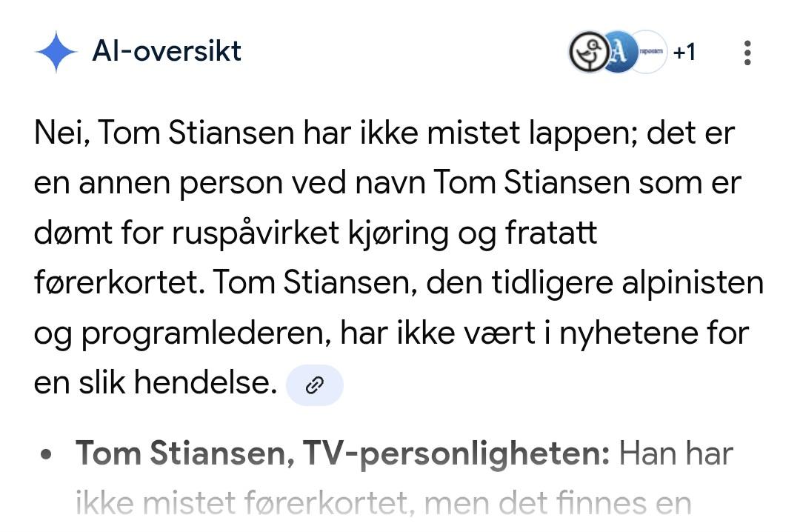Image resolution: width=800 pixels, height=532 pixels.
Task: Click the words "Han har" after the bold heading
Action: pyautogui.click(x=676, y=453)
